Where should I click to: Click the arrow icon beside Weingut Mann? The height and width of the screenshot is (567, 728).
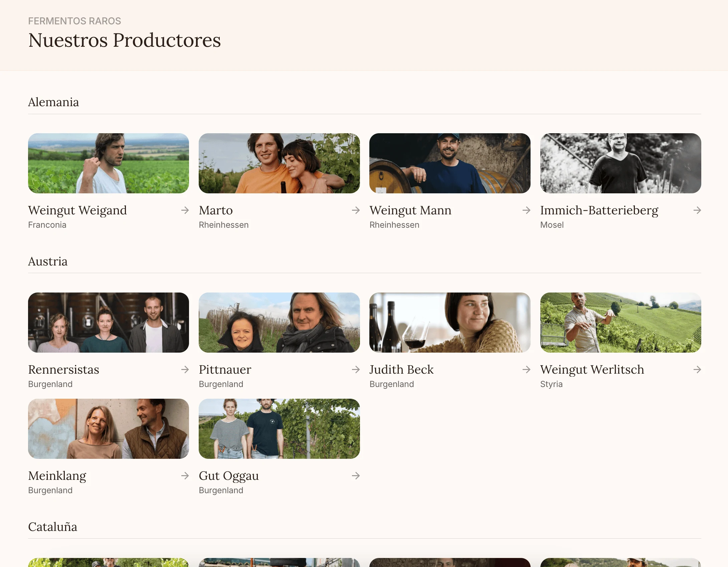click(526, 210)
